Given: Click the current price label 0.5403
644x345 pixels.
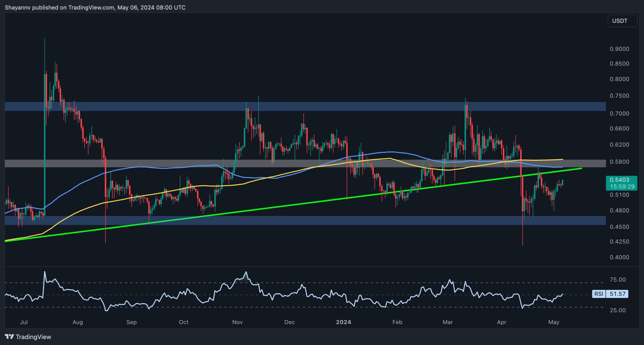Looking at the screenshot, I should tap(621, 180).
